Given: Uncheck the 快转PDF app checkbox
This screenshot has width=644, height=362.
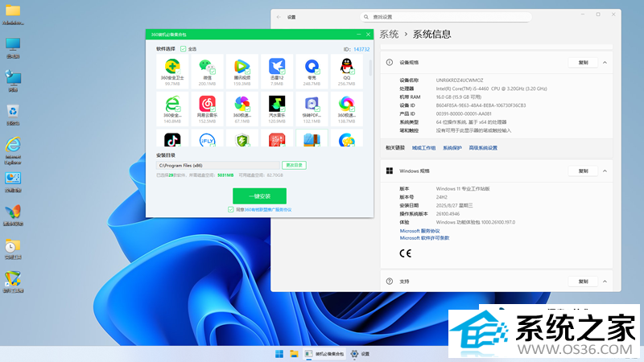Looking at the screenshot, I should (317, 109).
